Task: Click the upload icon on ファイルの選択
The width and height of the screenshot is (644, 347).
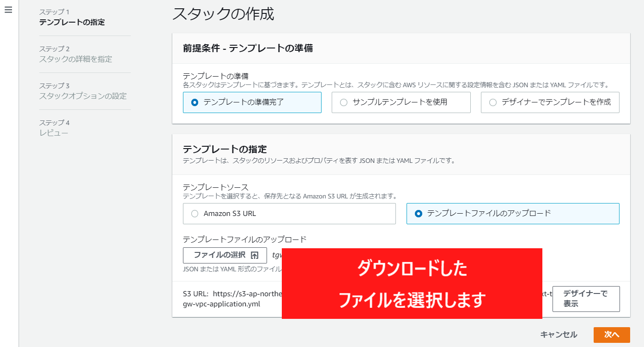Action: point(255,255)
